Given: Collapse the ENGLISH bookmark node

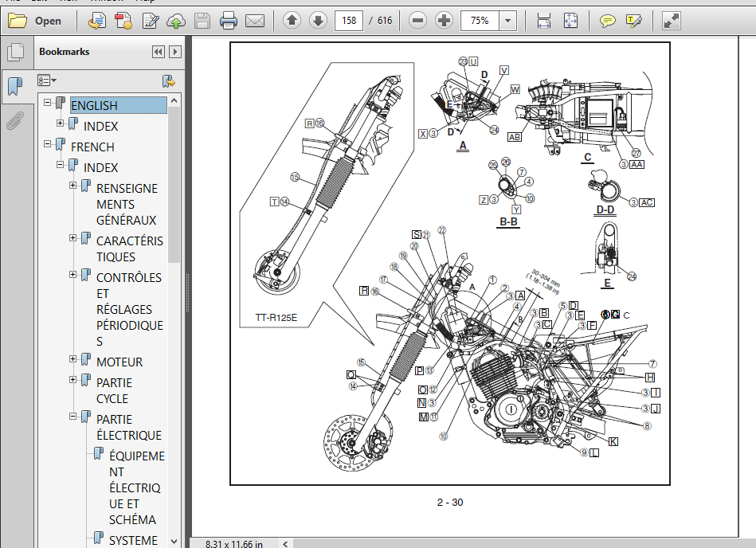Looking at the screenshot, I should (47, 102).
